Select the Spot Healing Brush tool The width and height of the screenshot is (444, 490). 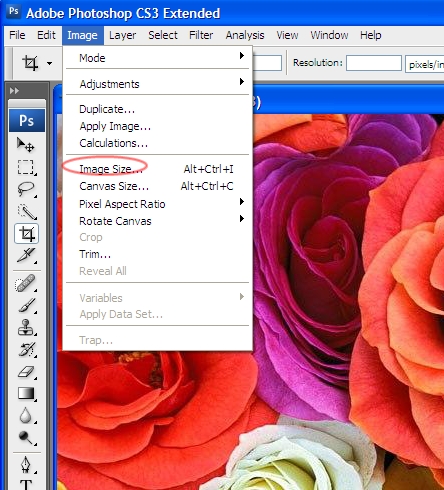click(26, 283)
